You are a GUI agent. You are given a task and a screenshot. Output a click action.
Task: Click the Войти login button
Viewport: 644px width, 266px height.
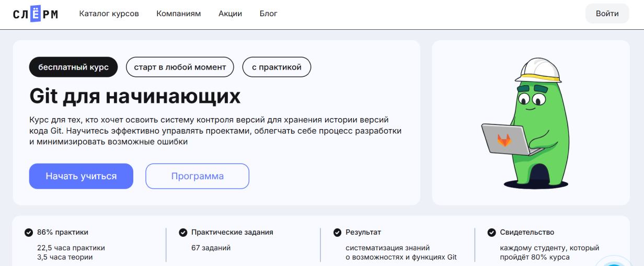[x=607, y=14]
